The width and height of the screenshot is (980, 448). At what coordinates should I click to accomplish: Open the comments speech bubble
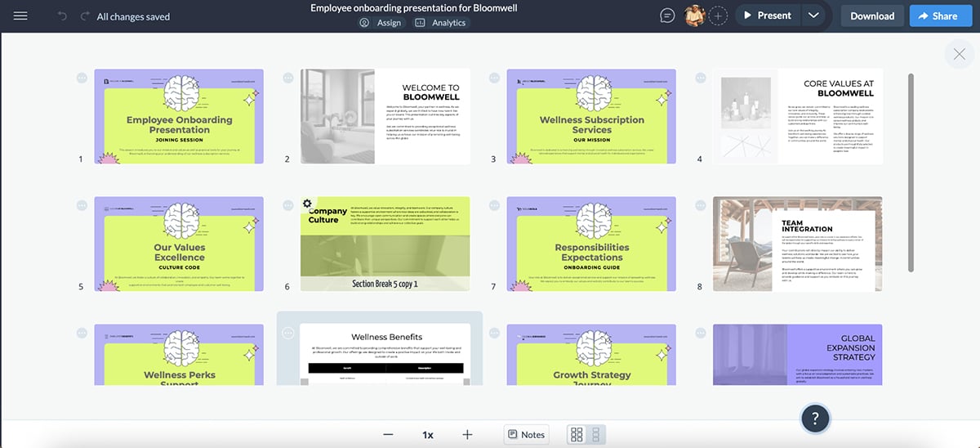(x=667, y=16)
